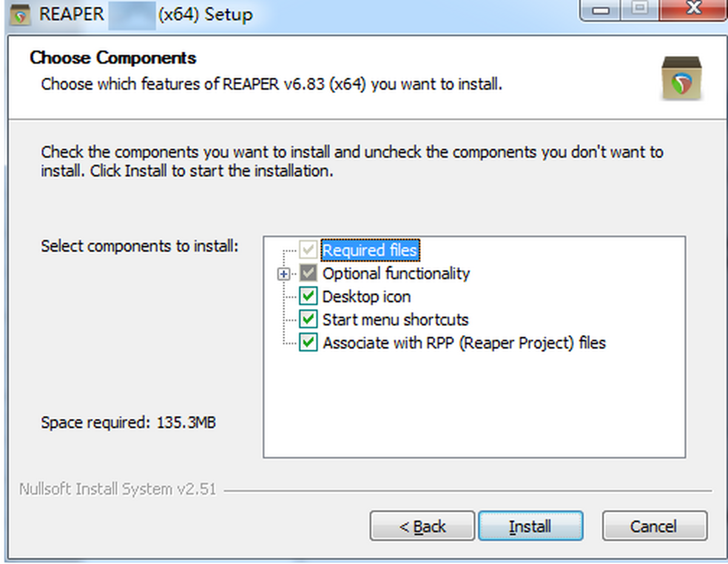Disable the Associate with RPP files checkbox
Image resolution: width=728 pixels, height=564 pixels.
[x=308, y=343]
